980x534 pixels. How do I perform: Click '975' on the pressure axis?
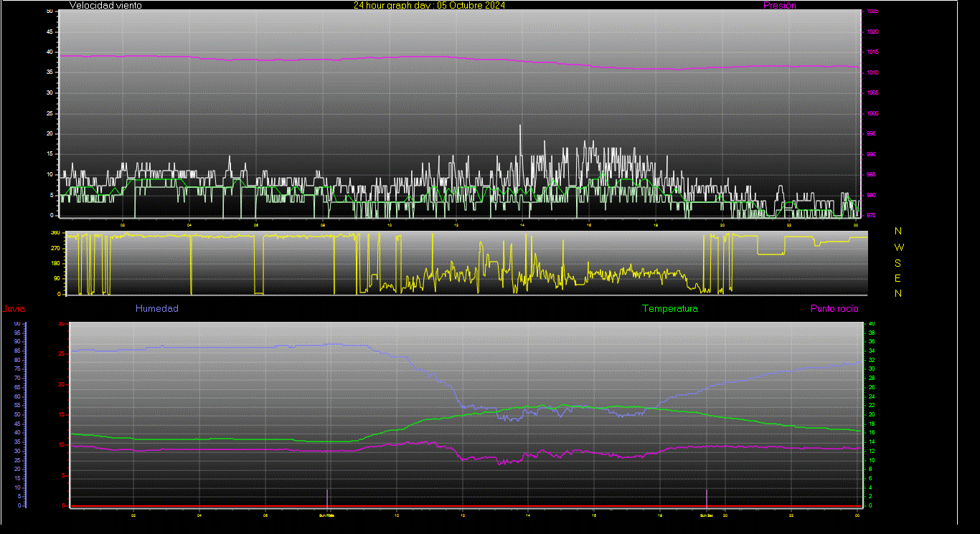[870, 215]
